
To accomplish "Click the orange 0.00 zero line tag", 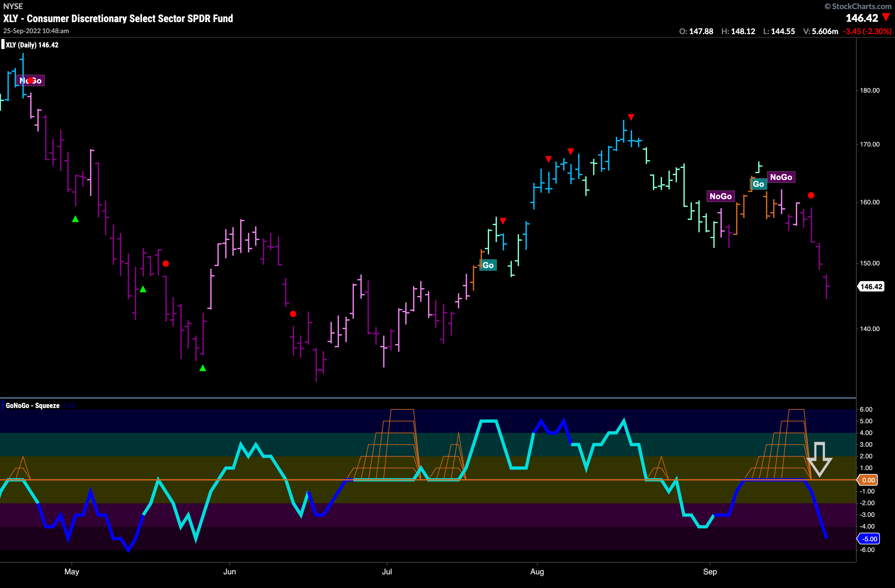I will click(868, 480).
